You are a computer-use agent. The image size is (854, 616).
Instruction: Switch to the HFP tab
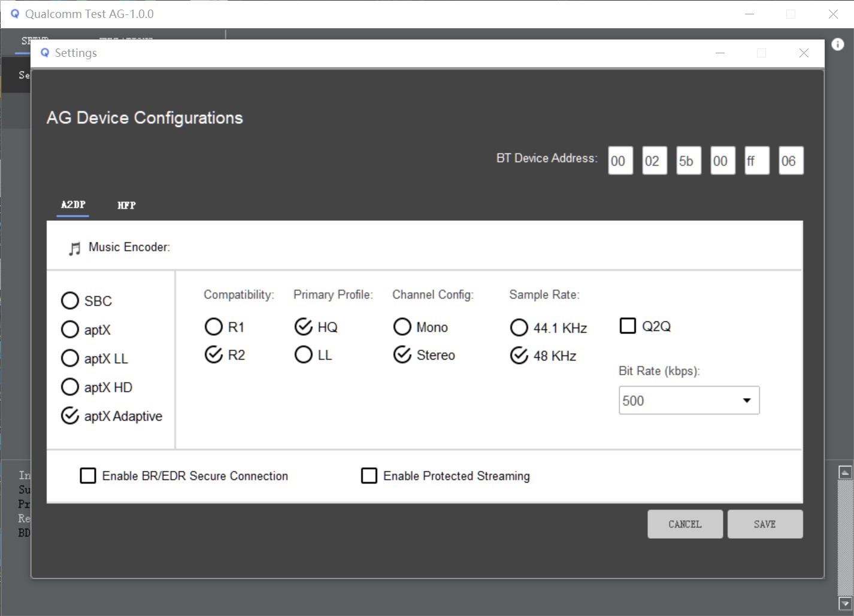click(126, 205)
